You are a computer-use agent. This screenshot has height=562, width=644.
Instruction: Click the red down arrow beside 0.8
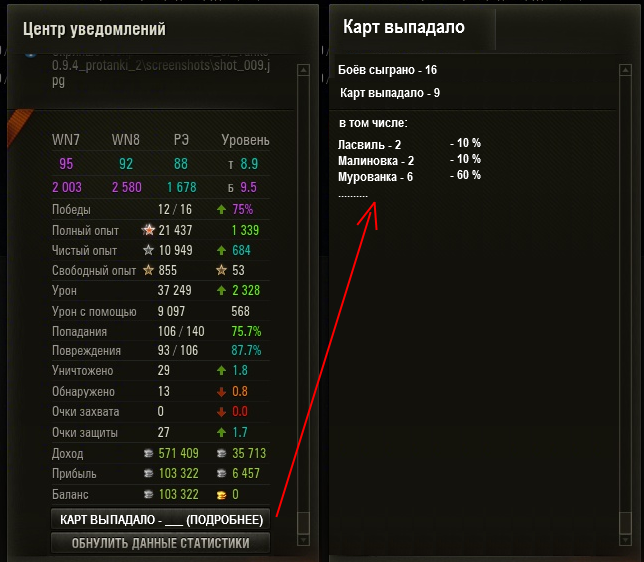221,392
